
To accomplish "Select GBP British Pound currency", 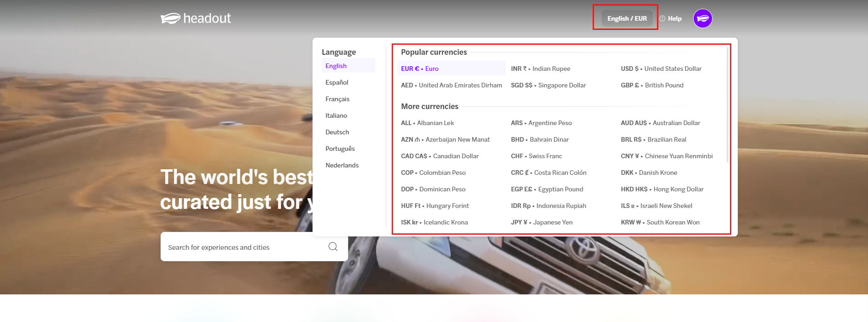I will click(x=652, y=85).
